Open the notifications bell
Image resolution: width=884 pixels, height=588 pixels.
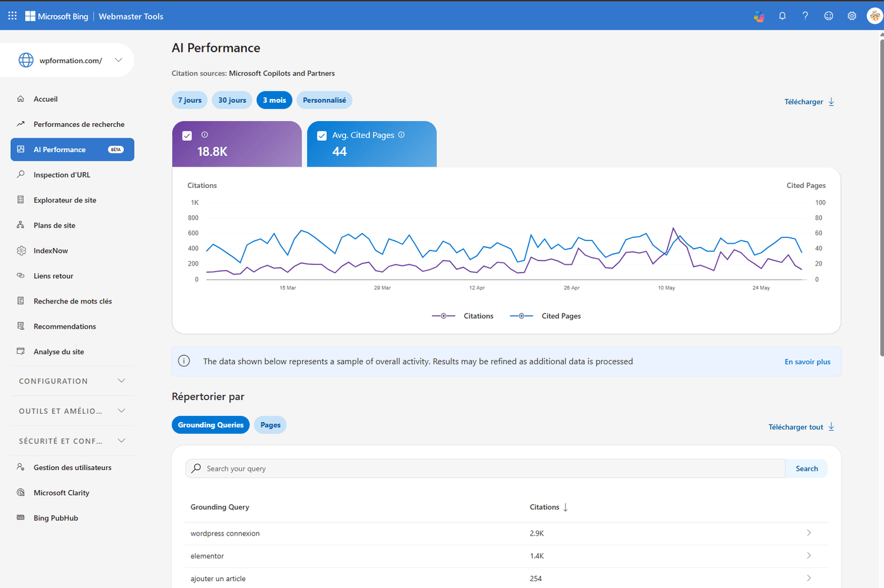click(x=782, y=16)
